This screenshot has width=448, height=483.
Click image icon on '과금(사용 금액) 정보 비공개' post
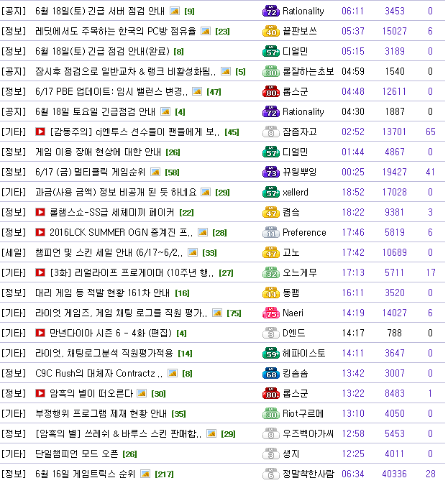(x=206, y=192)
